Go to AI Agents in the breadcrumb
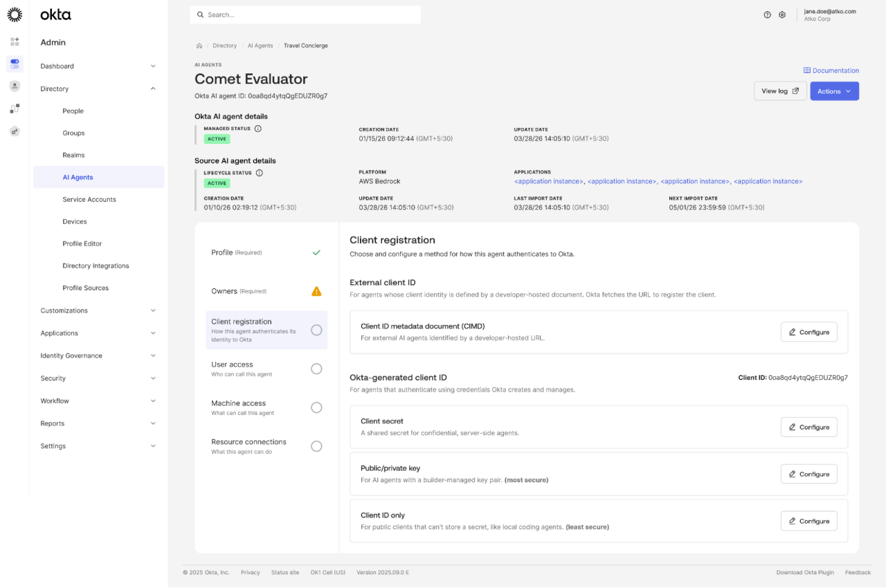This screenshot has height=588, width=886. click(x=260, y=46)
